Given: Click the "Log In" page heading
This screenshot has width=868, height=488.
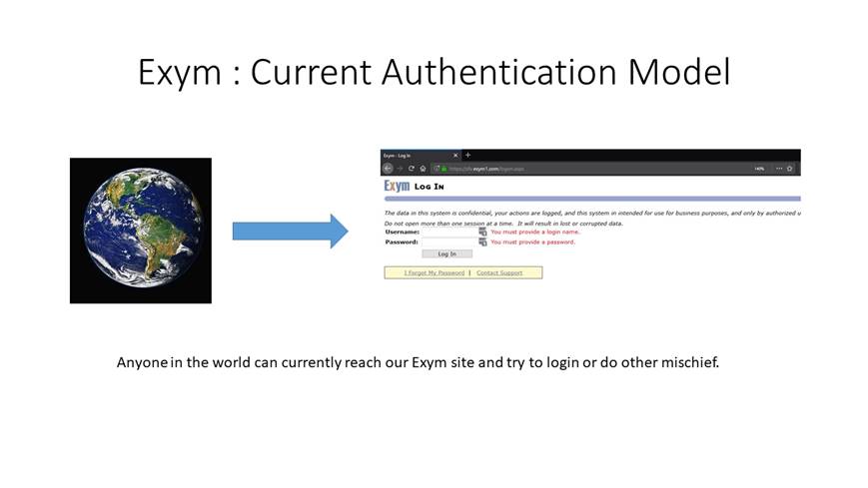Looking at the screenshot, I should point(430,187).
